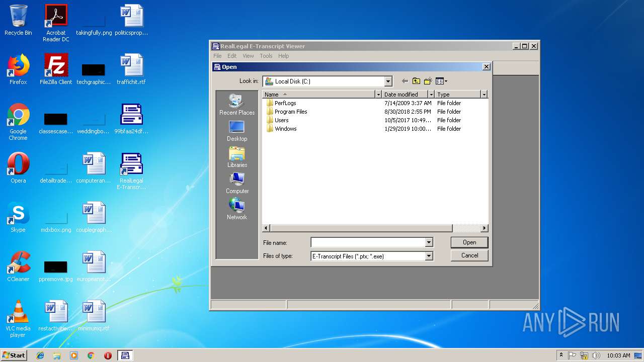Select the Recycle Bin desktop icon
The width and height of the screenshot is (644, 362).
point(18,20)
